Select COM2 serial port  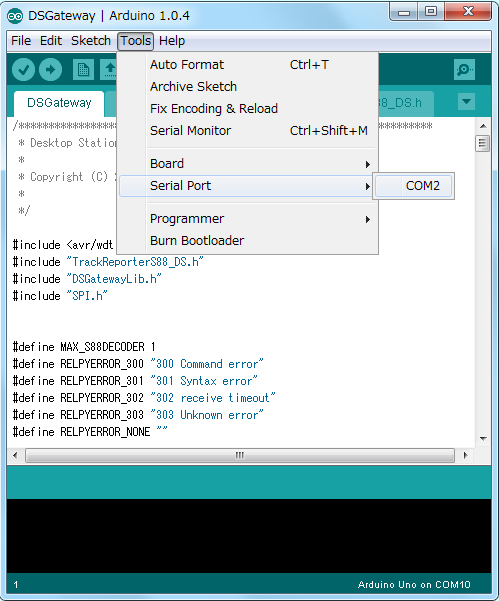point(414,186)
